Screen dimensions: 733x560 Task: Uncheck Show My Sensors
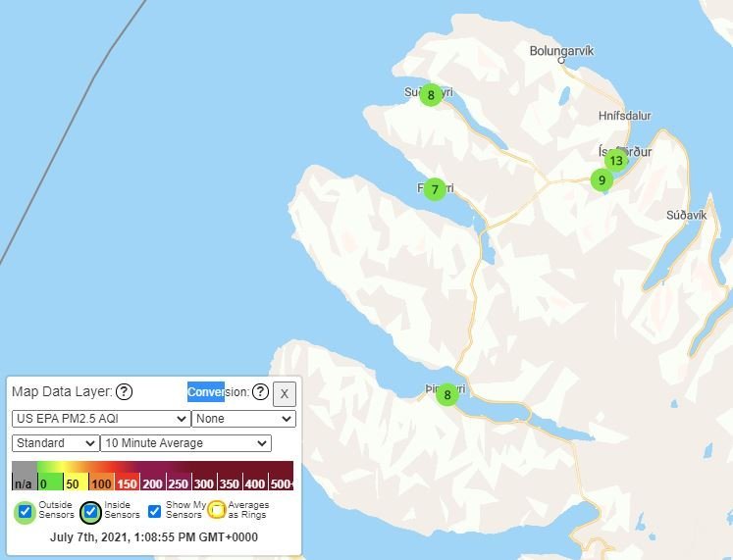pyautogui.click(x=154, y=511)
